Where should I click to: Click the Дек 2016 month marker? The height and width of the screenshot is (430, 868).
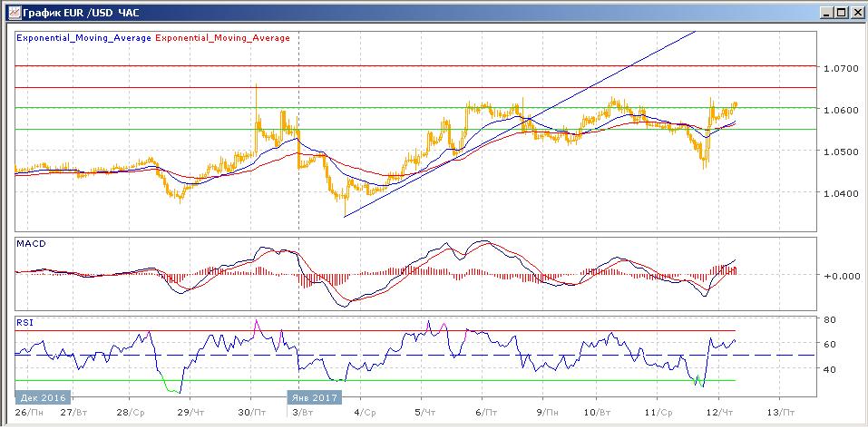click(42, 396)
